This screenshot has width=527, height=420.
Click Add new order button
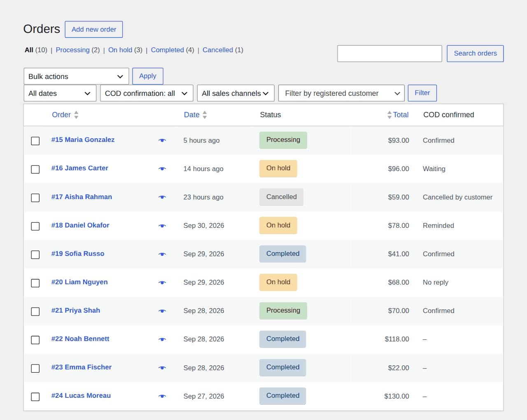coord(94,29)
